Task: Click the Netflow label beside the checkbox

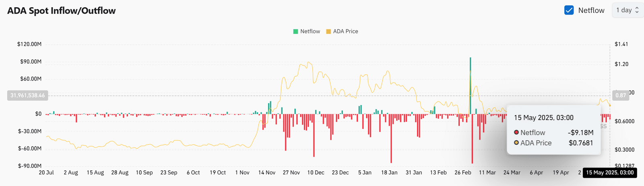Action: [591, 10]
